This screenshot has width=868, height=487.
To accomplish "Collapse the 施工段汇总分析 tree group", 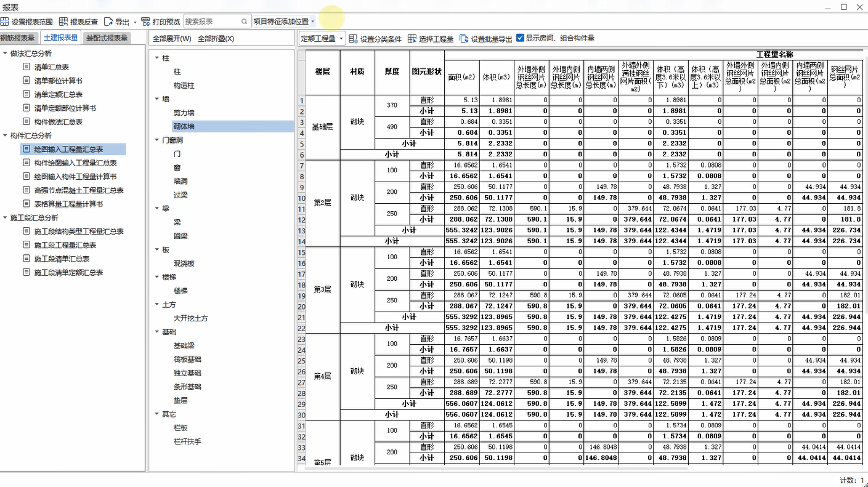I will pos(5,217).
